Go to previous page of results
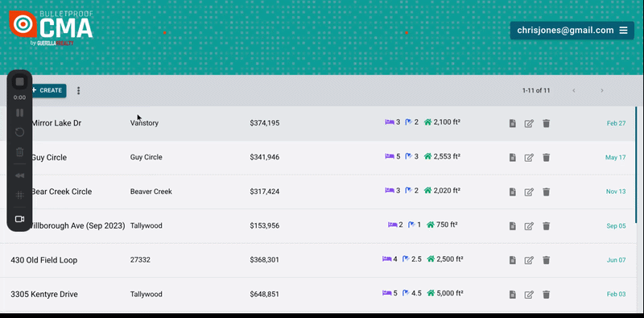 tap(574, 90)
